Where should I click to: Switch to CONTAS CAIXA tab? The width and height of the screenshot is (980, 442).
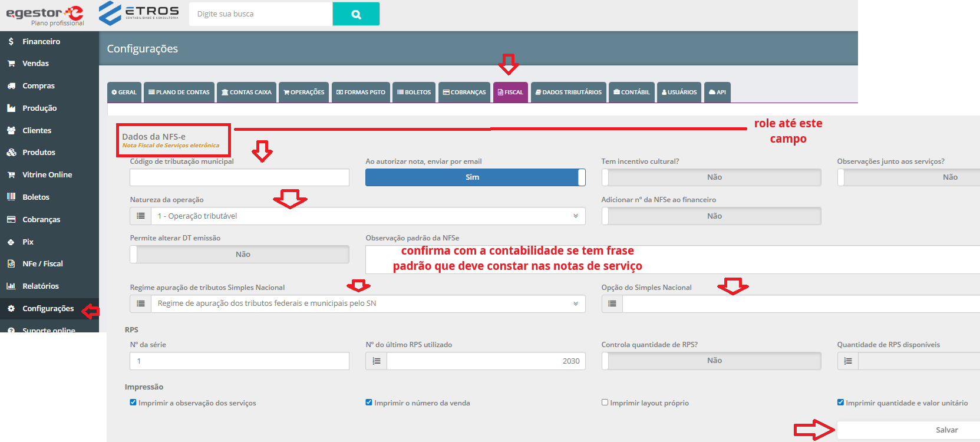[x=246, y=92]
